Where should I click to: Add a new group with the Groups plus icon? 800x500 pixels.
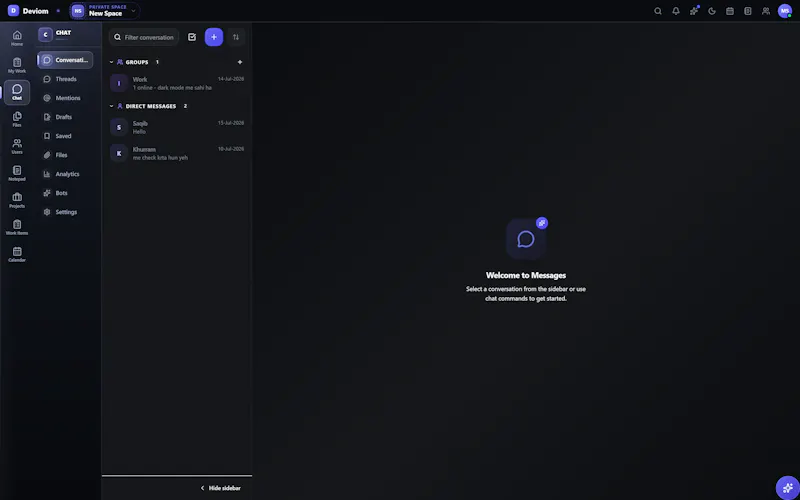pos(240,62)
